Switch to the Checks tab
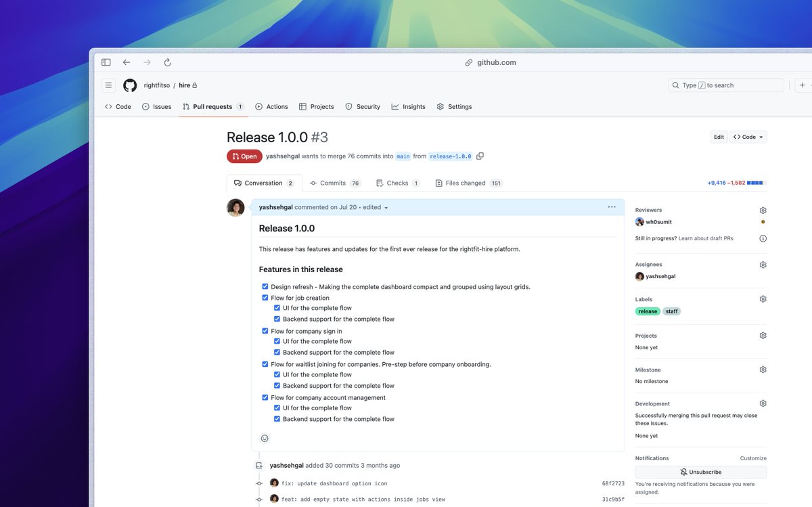Viewport: 812px width, 507px height. pos(398,183)
